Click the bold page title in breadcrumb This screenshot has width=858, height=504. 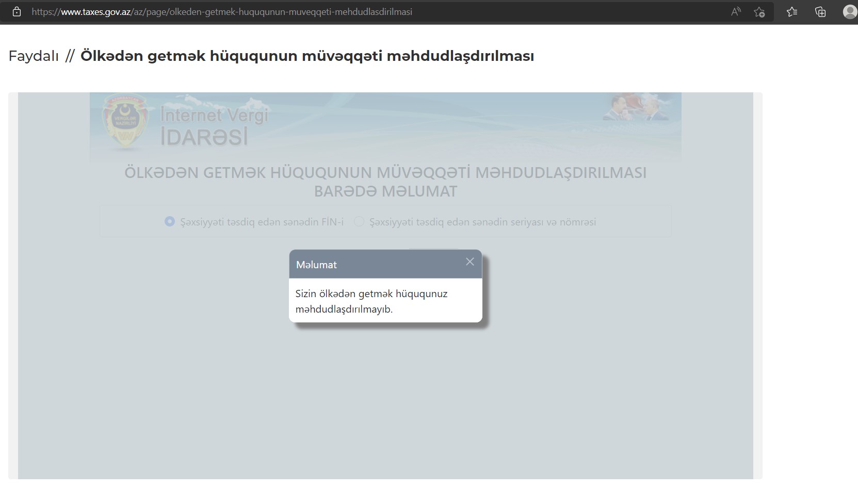307,56
